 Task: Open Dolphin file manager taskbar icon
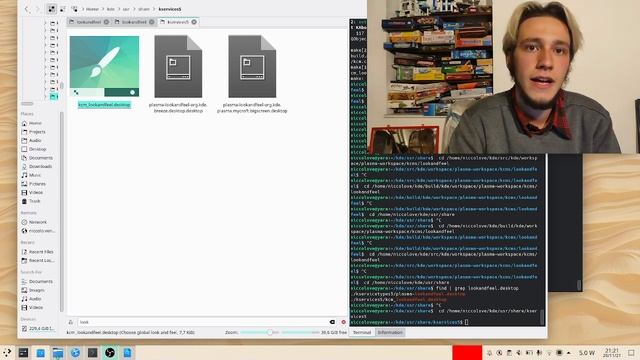[x=58, y=353]
